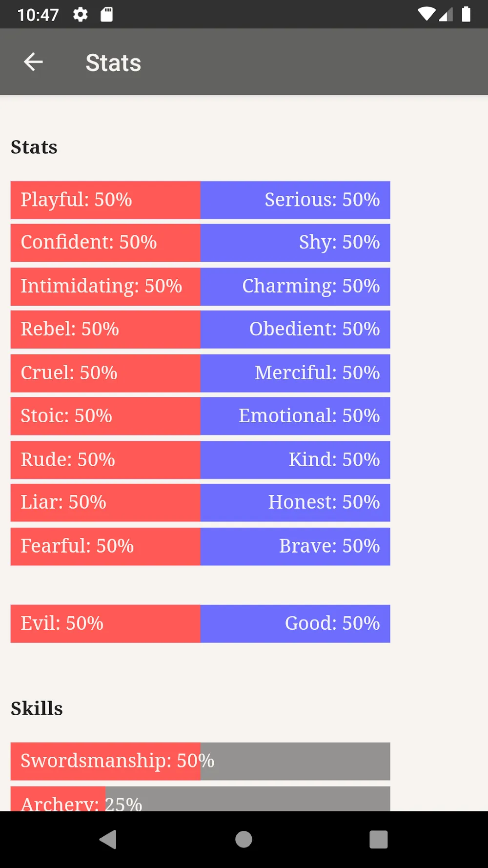Screen dimensions: 488x868
Task: Tap the Merciful 50% blue bar
Action: (x=295, y=373)
